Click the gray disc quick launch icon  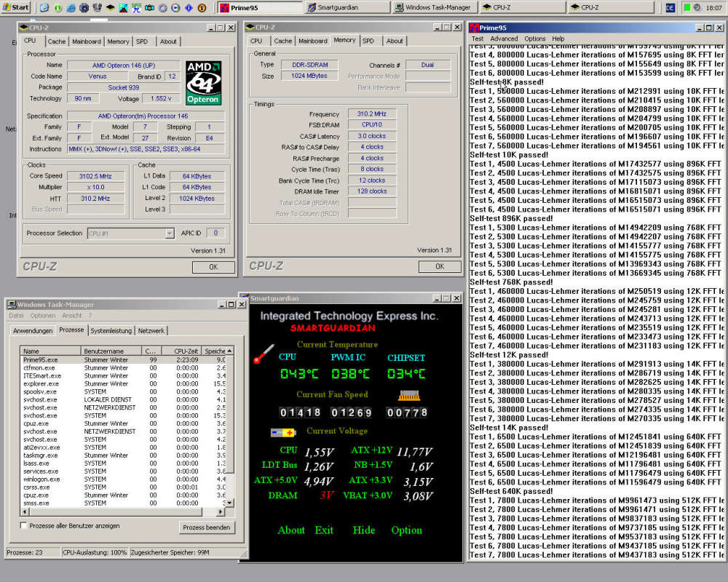pos(163,7)
